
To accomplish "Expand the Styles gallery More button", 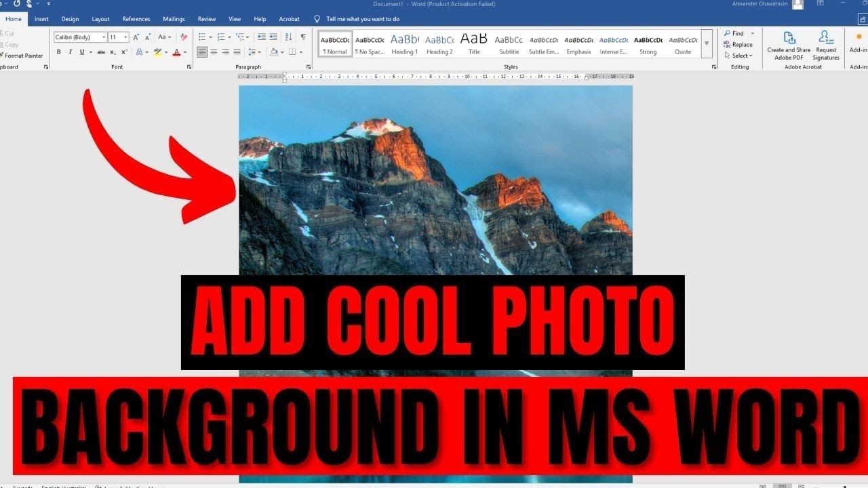I will (x=707, y=43).
